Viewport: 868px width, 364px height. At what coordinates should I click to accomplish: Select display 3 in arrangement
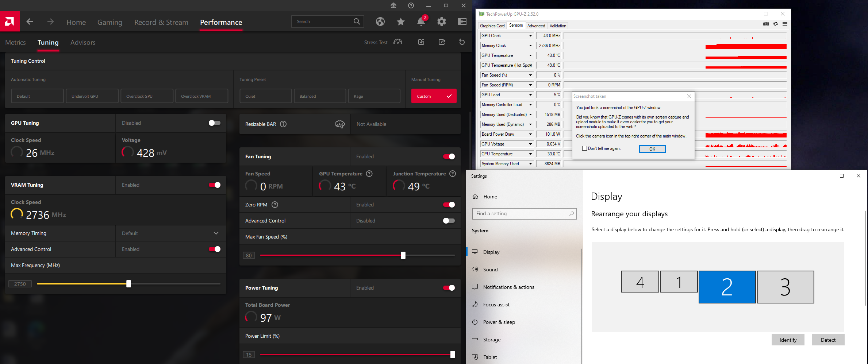[786, 287]
